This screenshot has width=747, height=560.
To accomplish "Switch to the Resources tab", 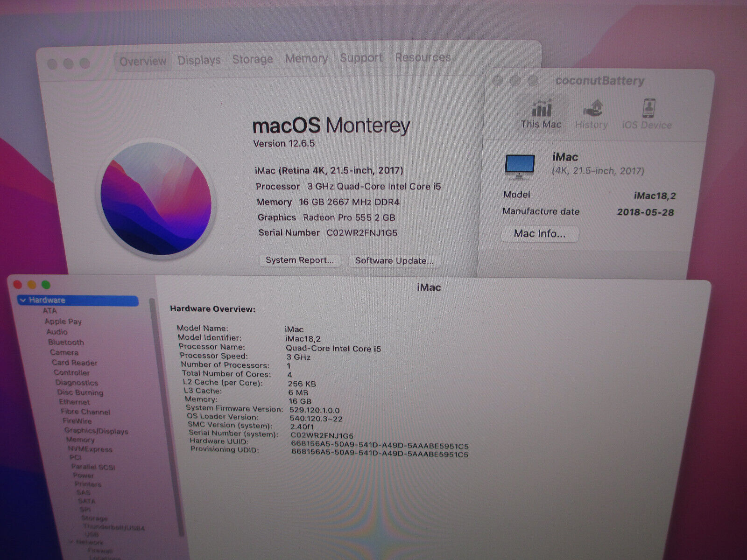I will (x=423, y=57).
